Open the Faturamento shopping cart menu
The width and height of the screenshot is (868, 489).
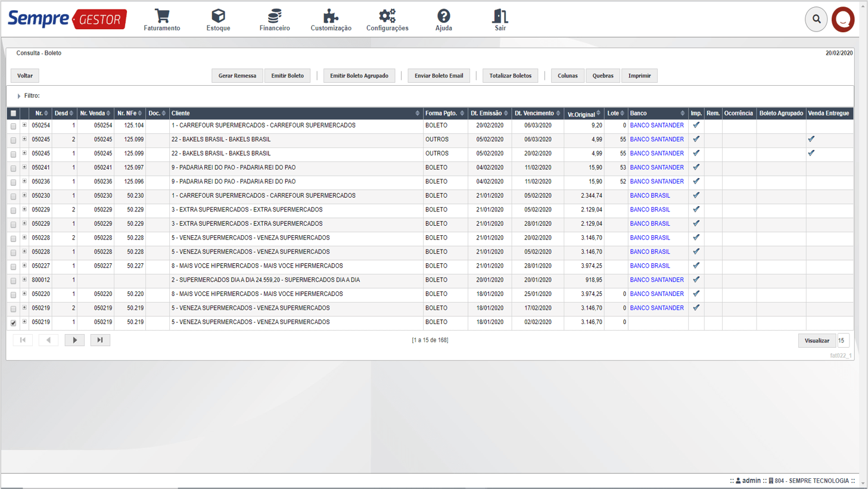[x=162, y=20]
